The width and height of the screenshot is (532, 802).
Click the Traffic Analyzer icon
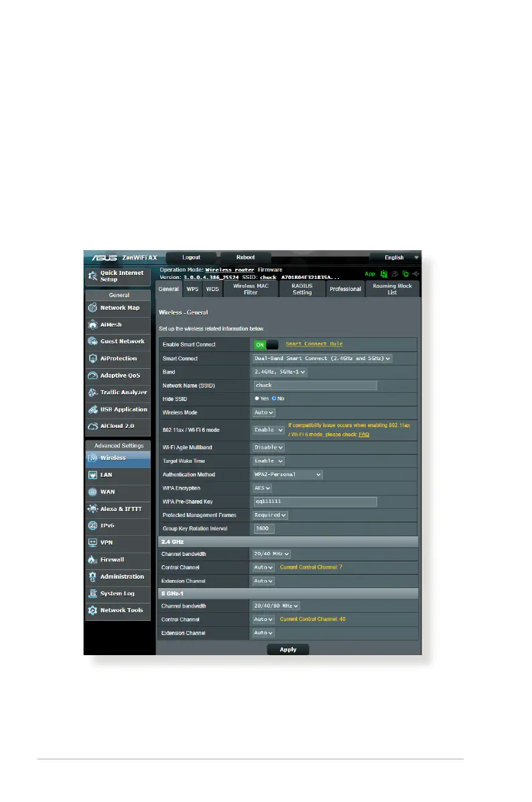coord(92,392)
